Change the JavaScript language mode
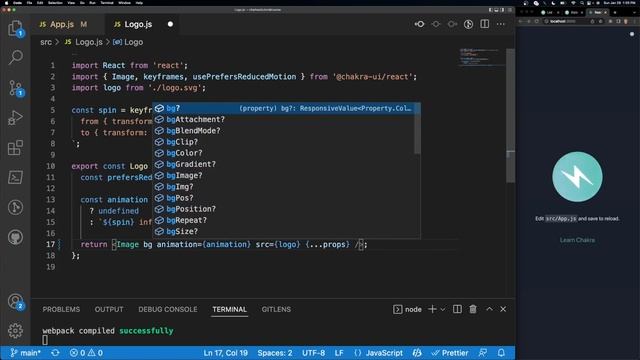This screenshot has width=640, height=360. click(x=378, y=353)
